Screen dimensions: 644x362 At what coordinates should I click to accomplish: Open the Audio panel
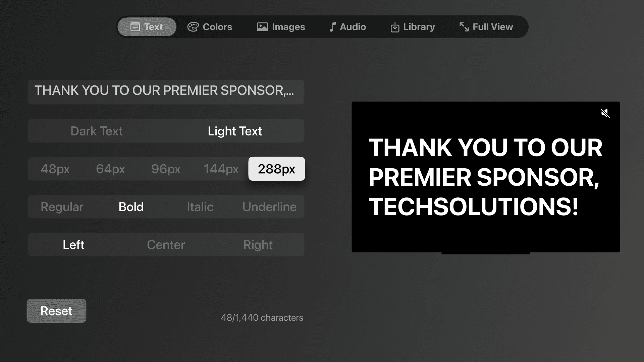[347, 26]
